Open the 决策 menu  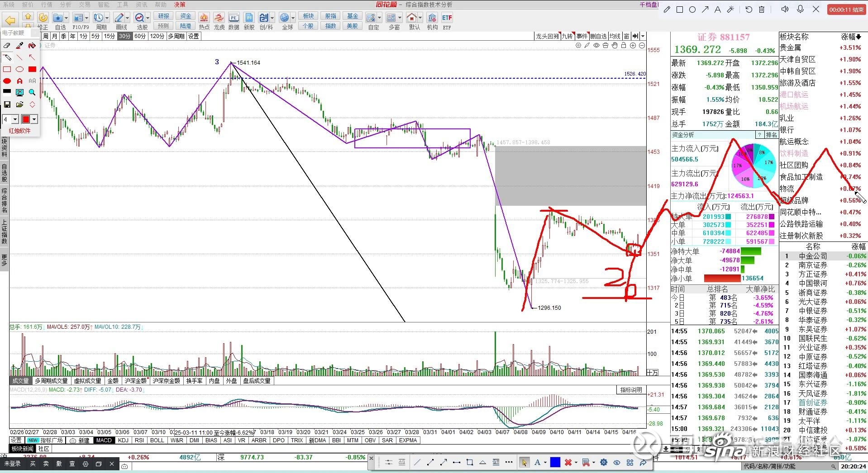[180, 5]
